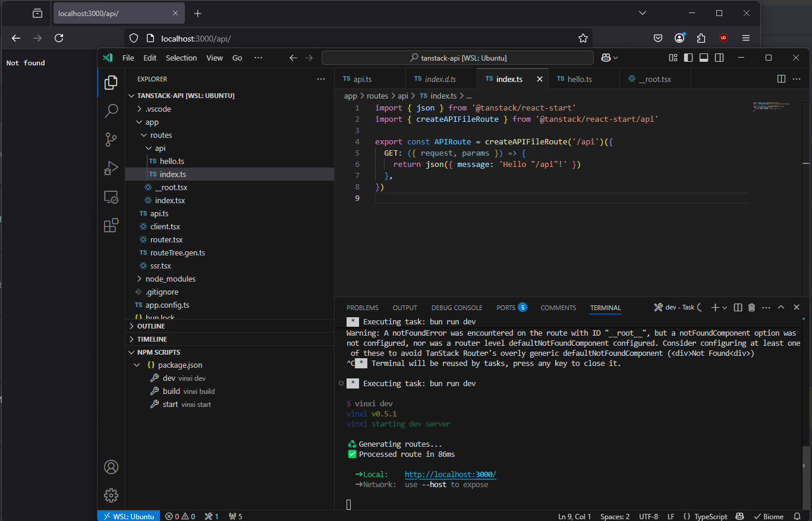Switch to the DEBUG CONSOLE panel tab

coord(457,308)
